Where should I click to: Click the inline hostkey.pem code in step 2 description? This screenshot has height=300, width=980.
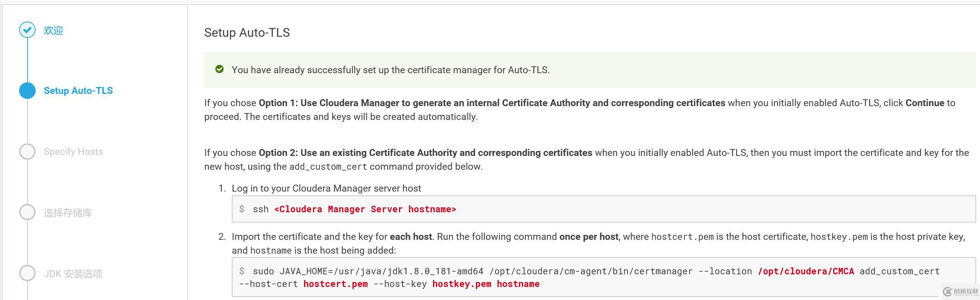(x=839, y=237)
